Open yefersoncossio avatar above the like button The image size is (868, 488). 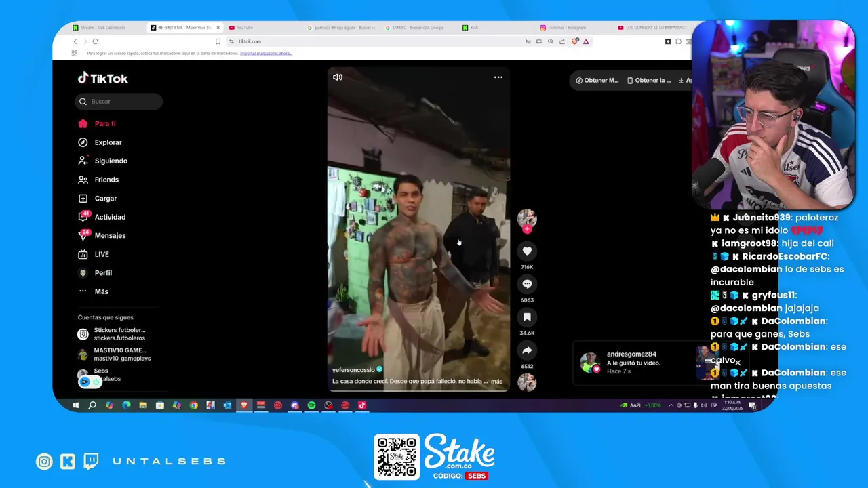tap(527, 218)
